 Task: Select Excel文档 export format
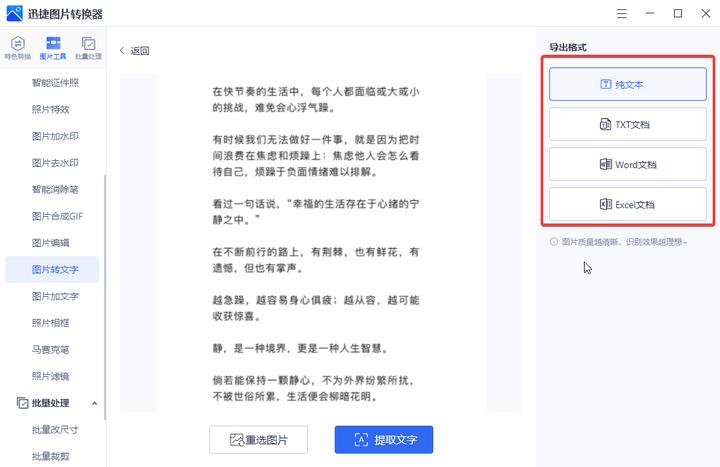627,204
